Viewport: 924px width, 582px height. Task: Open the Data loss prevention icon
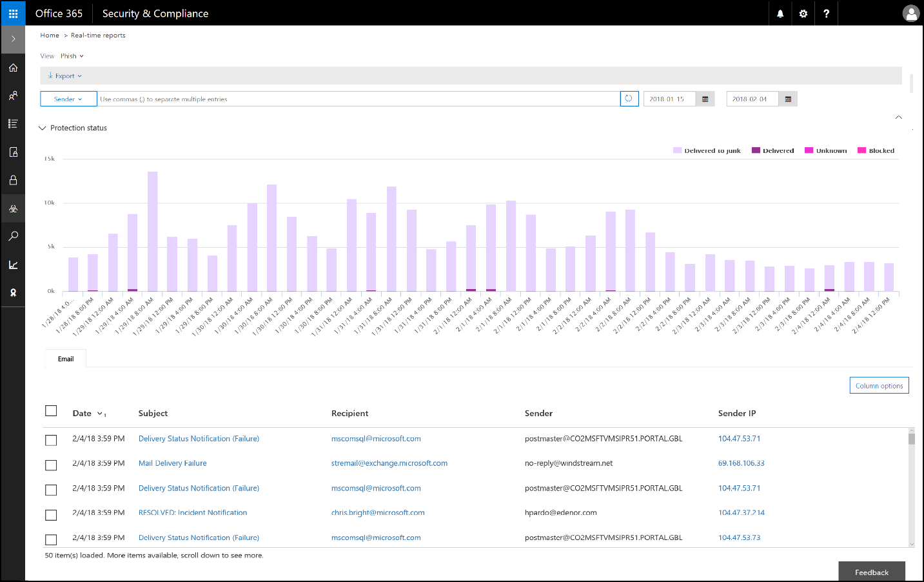13,151
